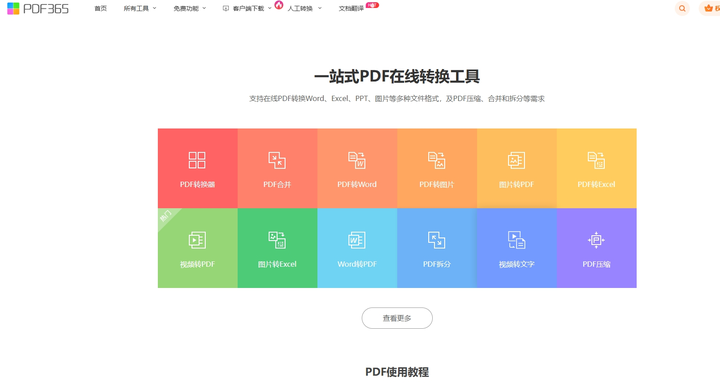Open the 图片转PDF tool tile
The height and width of the screenshot is (385, 720).
[x=517, y=168]
